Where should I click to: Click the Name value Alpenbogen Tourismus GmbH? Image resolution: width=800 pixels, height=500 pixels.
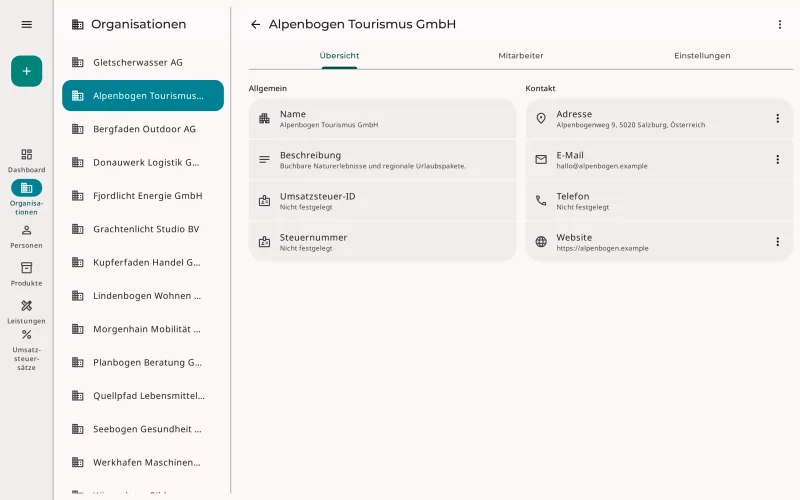click(329, 125)
